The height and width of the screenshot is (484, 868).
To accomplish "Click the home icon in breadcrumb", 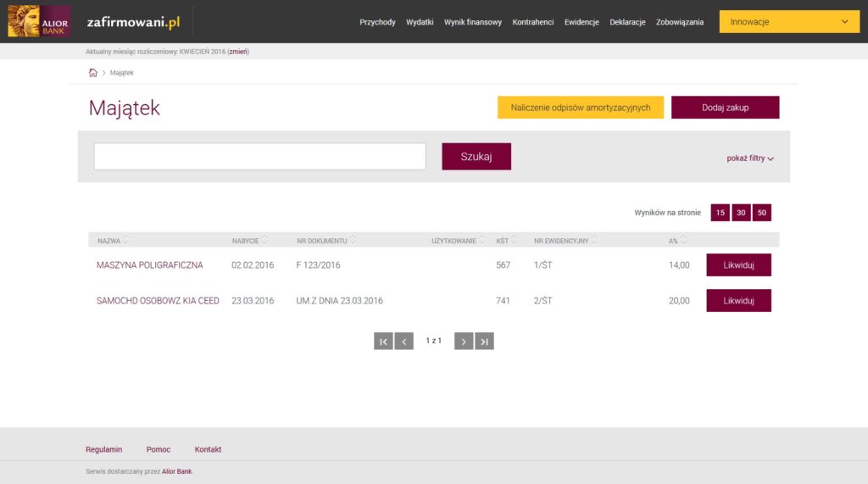I will click(93, 73).
